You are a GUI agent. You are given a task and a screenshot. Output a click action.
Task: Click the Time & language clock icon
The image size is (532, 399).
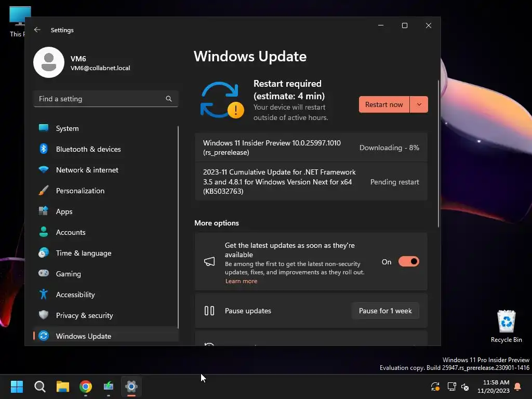[44, 253]
